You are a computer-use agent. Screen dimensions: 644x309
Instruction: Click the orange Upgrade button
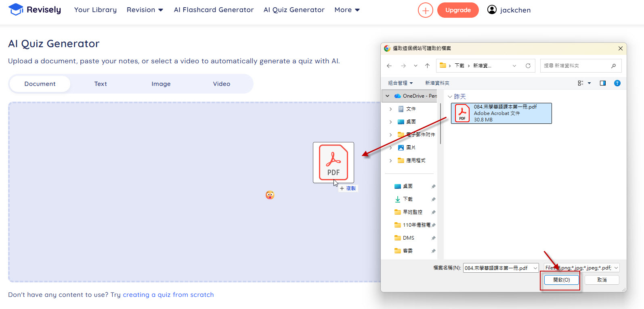pyautogui.click(x=458, y=10)
